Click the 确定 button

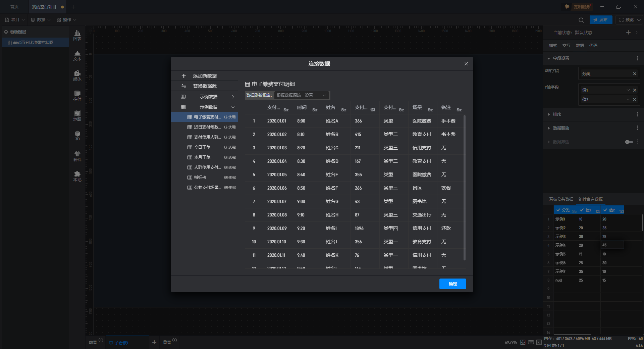[x=452, y=284]
